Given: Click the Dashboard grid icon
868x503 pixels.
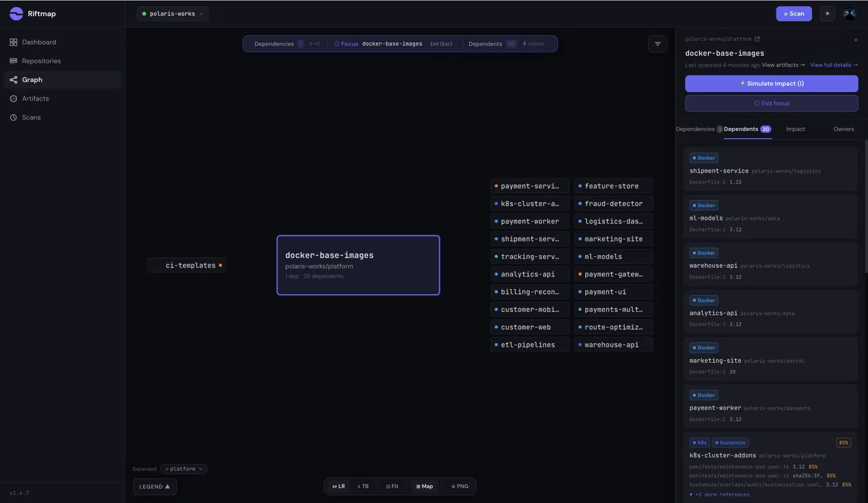Looking at the screenshot, I should 13,42.
